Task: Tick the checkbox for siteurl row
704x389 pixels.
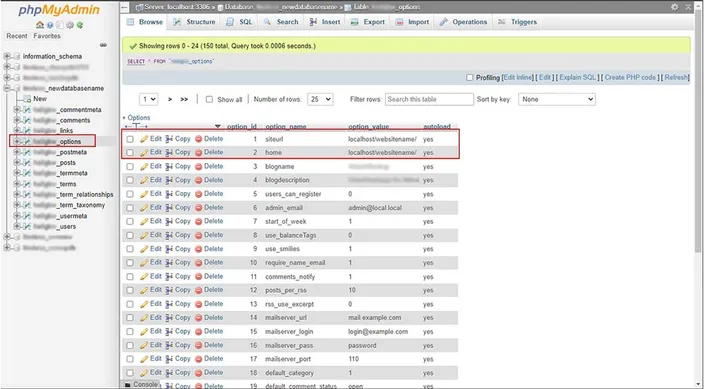Action: [x=130, y=139]
